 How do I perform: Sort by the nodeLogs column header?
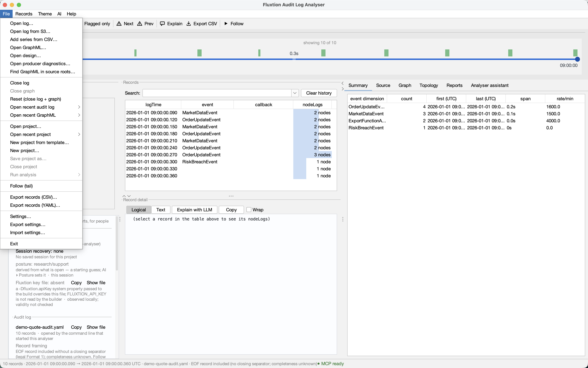[313, 105]
